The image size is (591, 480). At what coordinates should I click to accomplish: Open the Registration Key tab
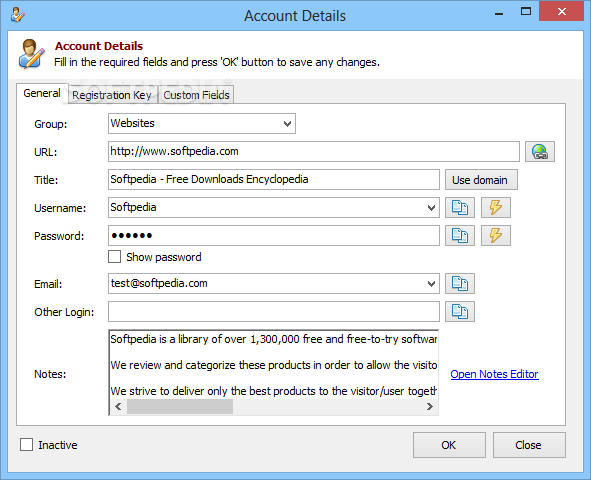pyautogui.click(x=112, y=95)
